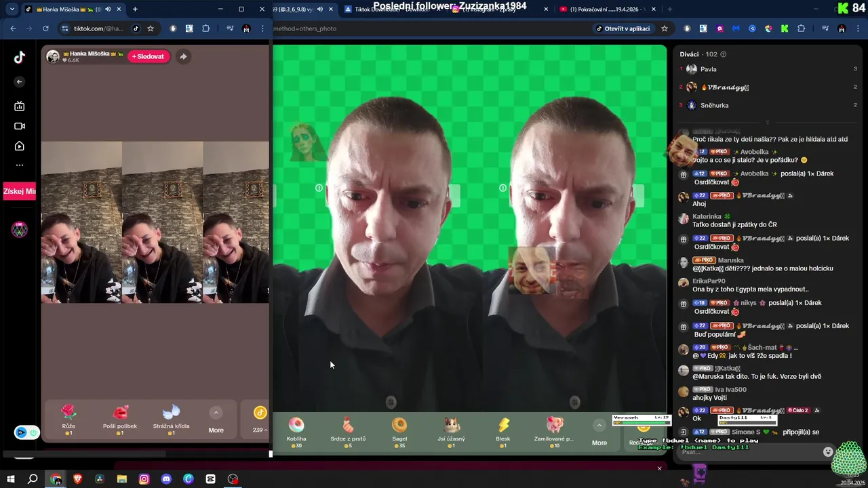The width and height of the screenshot is (868, 488).
Task: Click the back arrow in TikTok sidebar
Action: [20, 82]
